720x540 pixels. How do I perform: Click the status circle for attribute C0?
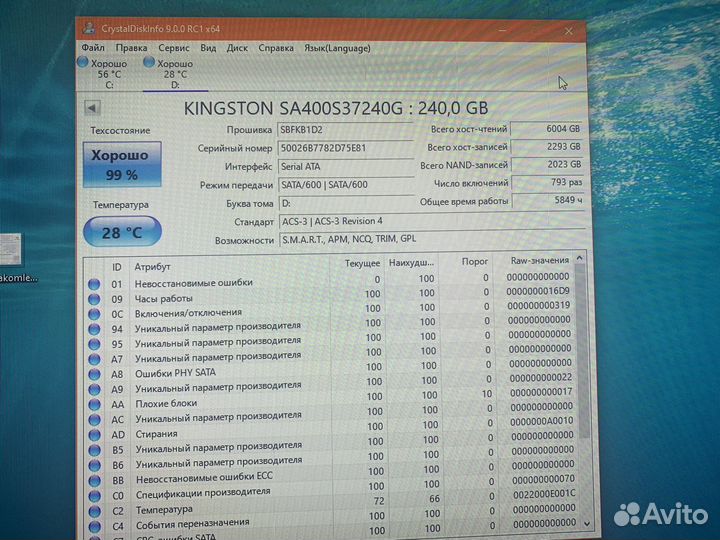point(95,496)
